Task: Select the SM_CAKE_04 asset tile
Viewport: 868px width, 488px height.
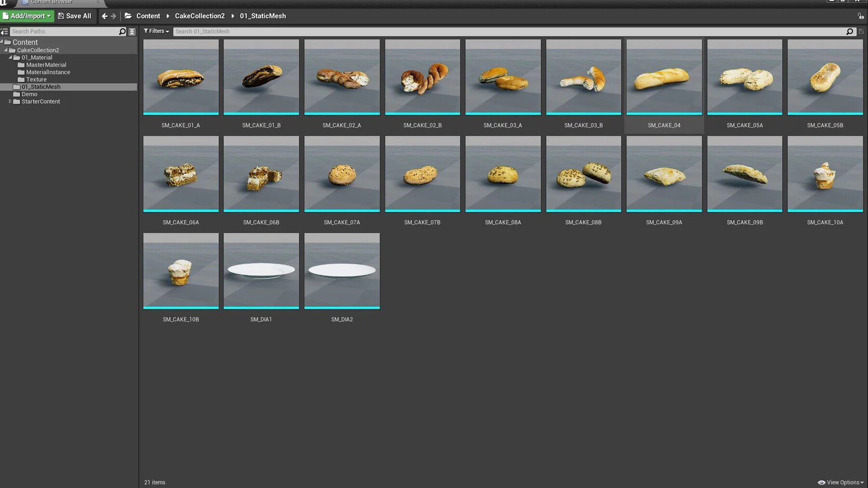Action: pyautogui.click(x=664, y=77)
